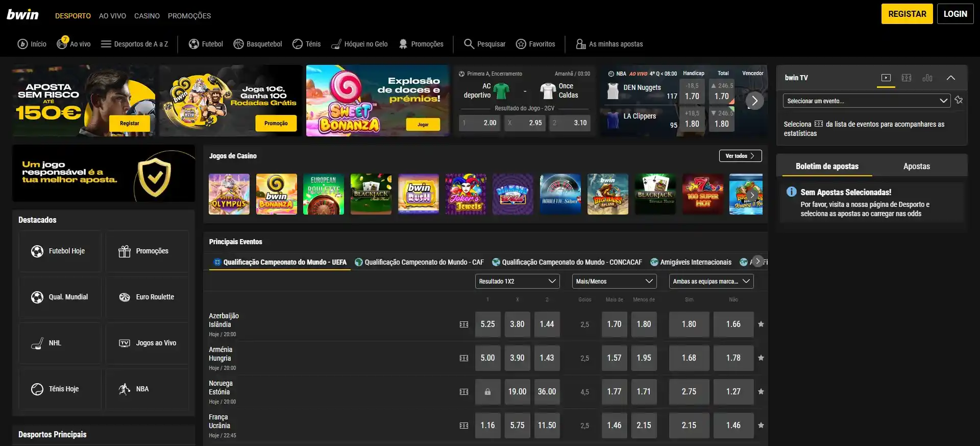The image size is (980, 446).
Task: Select 2.00 odds for AC deportivo
Action: click(480, 123)
